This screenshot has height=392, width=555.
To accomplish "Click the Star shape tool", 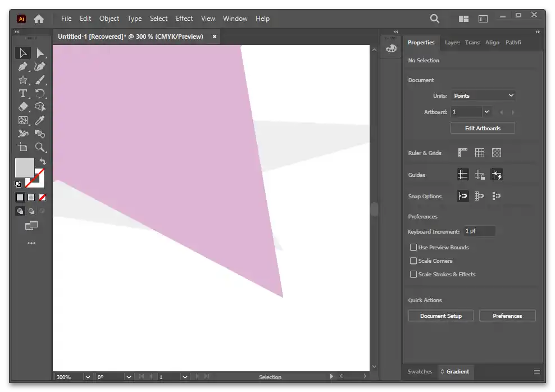I will tap(23, 80).
